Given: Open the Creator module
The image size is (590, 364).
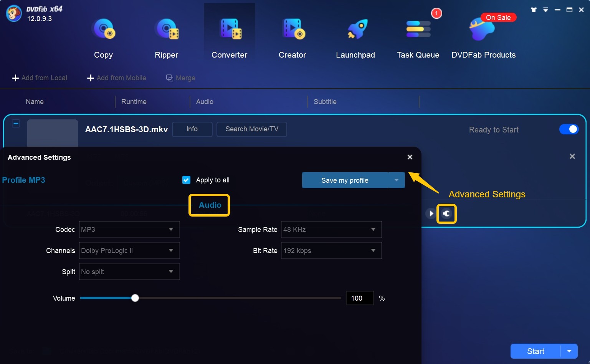Looking at the screenshot, I should click(293, 38).
